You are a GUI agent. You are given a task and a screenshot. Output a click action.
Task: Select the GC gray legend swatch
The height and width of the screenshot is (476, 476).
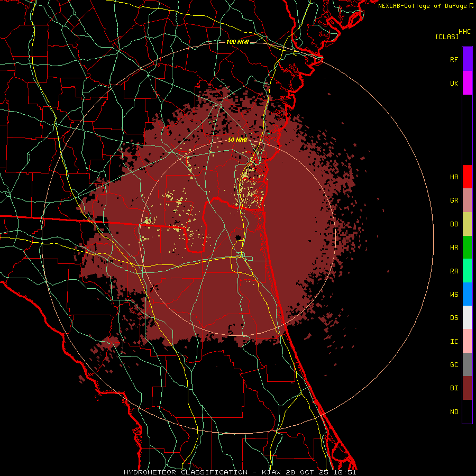(x=467, y=364)
